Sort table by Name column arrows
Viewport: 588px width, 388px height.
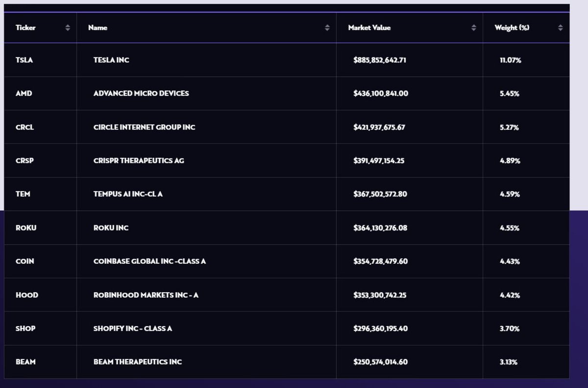pos(327,28)
